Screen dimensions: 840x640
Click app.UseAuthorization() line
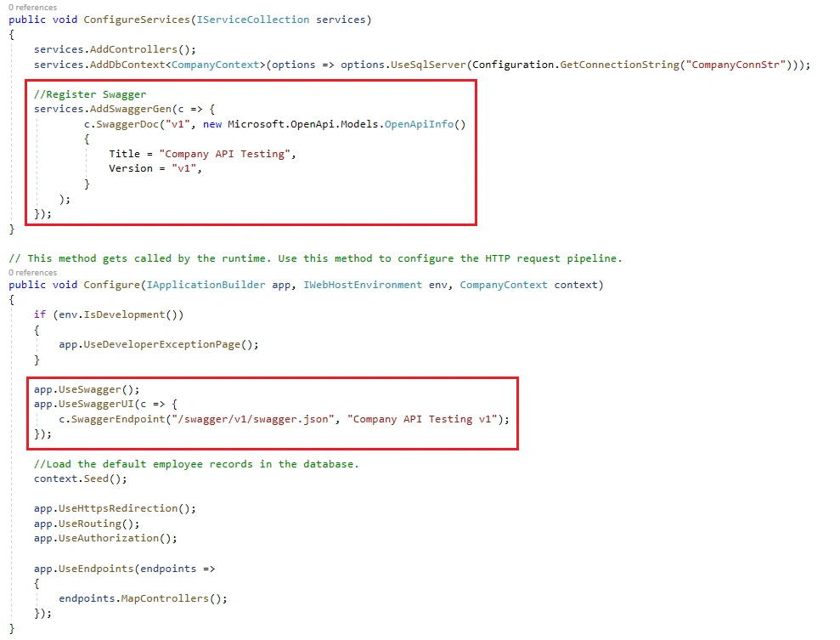tap(105, 538)
